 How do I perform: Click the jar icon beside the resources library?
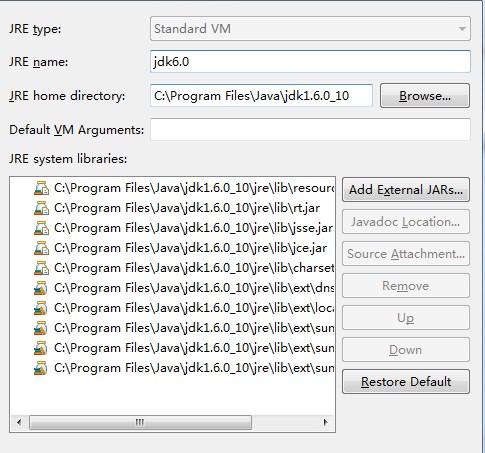pyautogui.click(x=41, y=188)
